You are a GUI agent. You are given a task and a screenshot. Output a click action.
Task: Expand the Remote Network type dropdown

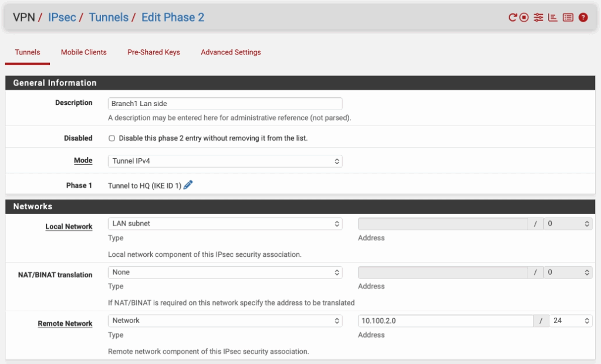(x=225, y=321)
